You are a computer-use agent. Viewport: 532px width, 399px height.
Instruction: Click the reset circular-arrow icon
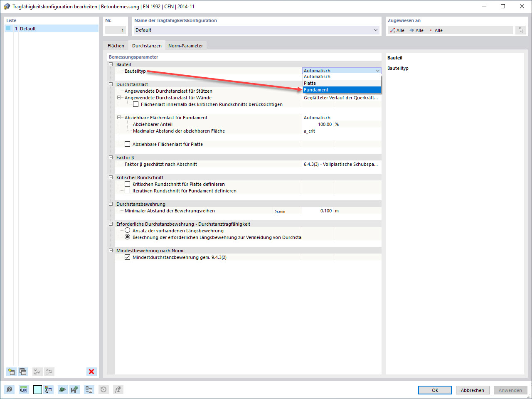(103, 389)
